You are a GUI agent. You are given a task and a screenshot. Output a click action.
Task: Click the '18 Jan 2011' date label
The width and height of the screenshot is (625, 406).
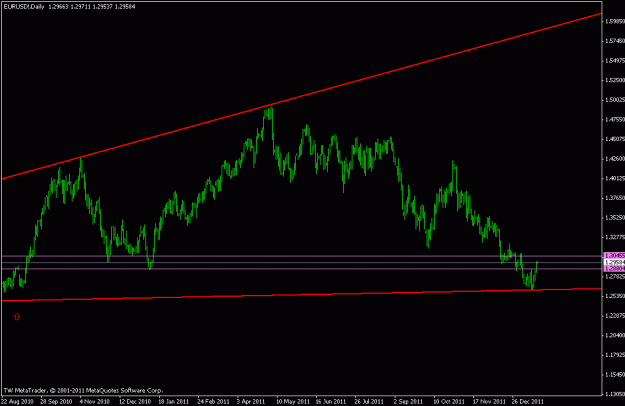173,402
